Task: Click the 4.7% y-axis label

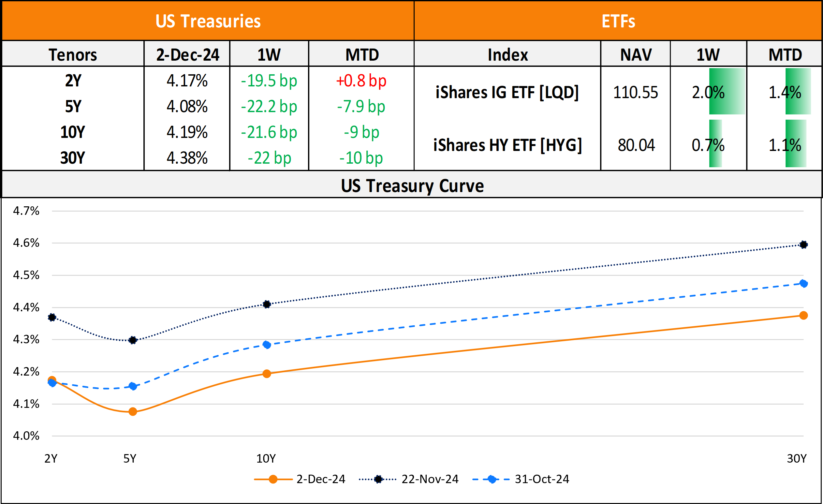Action: click(26, 211)
